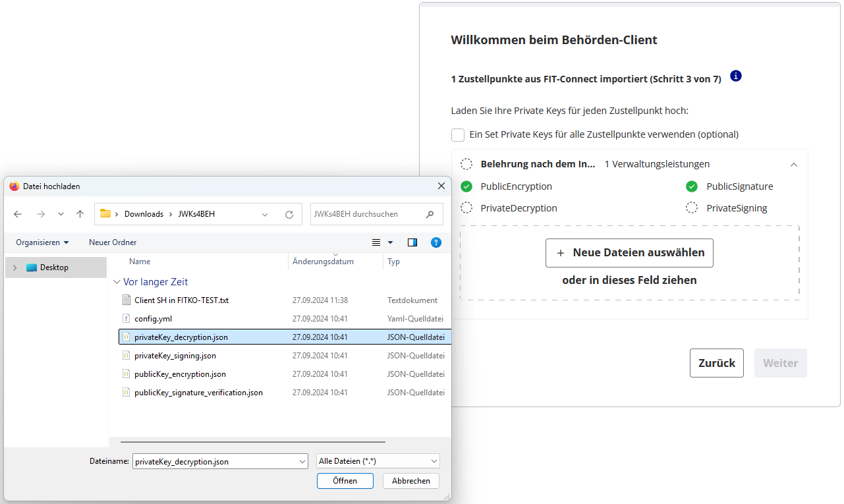Collapse the 'Vor langer Zeit' group
Viewport: 844px width, 504px height.
(x=117, y=282)
